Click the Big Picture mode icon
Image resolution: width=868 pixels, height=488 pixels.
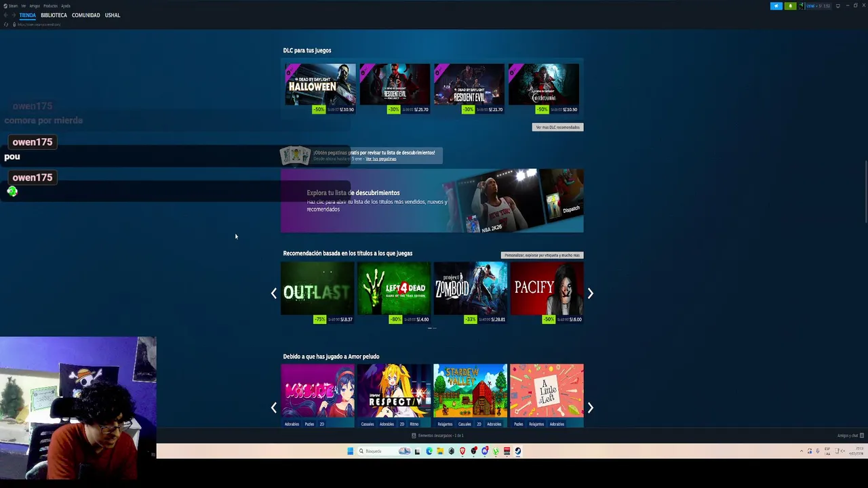tap(838, 6)
